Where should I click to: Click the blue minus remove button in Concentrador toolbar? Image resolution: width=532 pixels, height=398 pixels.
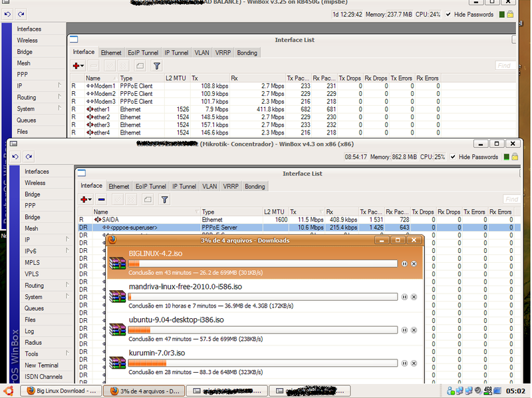(102, 200)
